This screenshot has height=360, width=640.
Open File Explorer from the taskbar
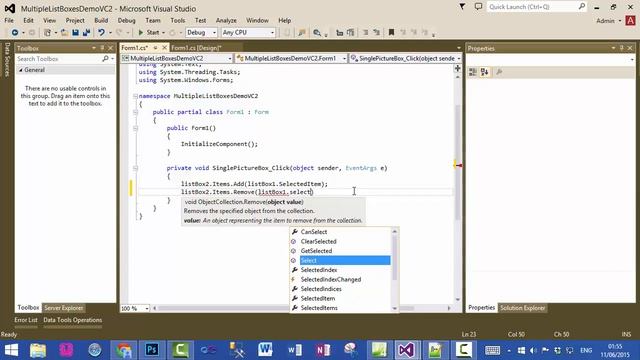pyautogui.click(x=38, y=350)
